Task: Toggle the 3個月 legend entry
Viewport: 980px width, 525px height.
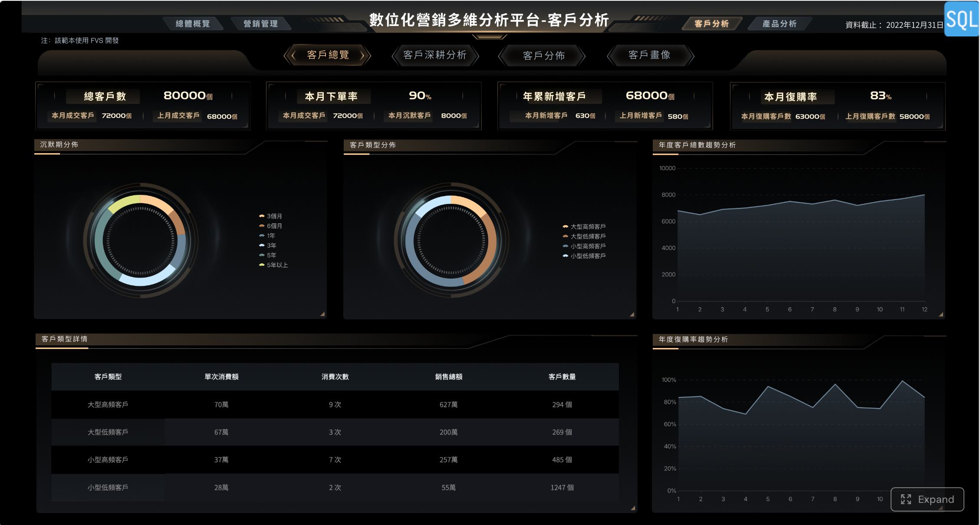Action: pyautogui.click(x=270, y=216)
